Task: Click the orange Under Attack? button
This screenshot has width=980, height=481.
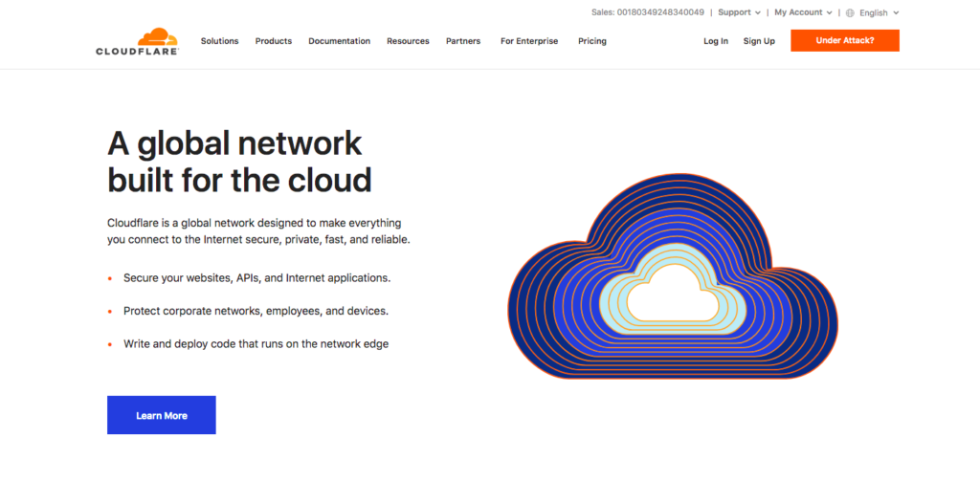Action: (845, 40)
